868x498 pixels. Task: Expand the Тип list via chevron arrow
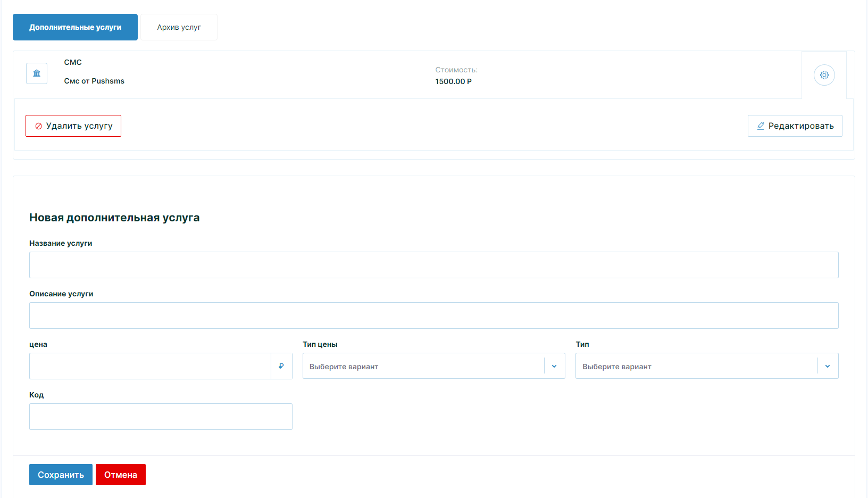click(828, 366)
